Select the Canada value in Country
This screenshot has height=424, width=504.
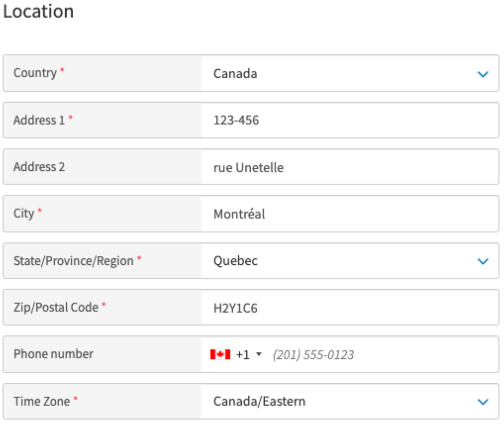(x=236, y=74)
